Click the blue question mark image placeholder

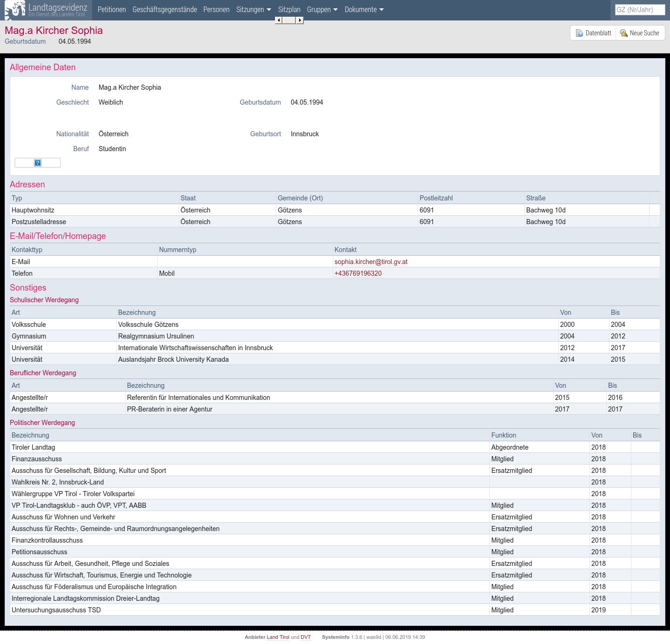point(38,163)
